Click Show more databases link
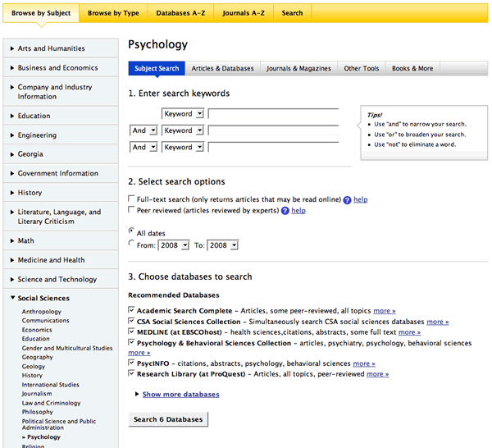492x448 pixels. click(180, 395)
